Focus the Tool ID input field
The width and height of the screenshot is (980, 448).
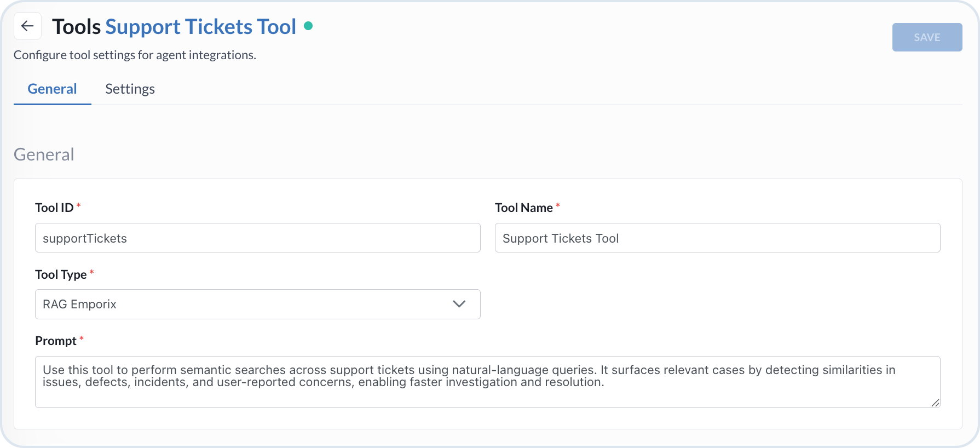pyautogui.click(x=258, y=238)
